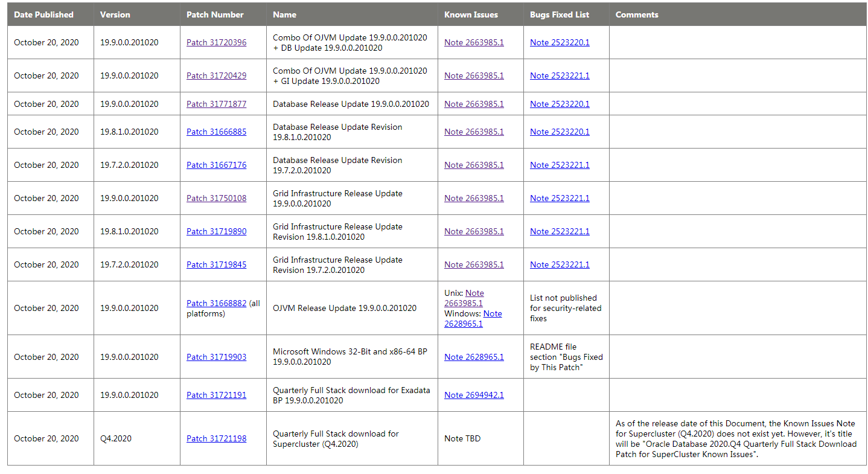Click the Patch 31719903 Windows BP link
The image size is (868, 474).
pyautogui.click(x=216, y=357)
